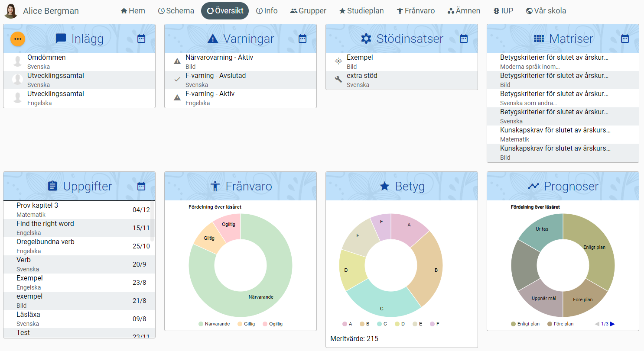Open the Studieplan tab
The width and height of the screenshot is (644, 351).
click(x=361, y=11)
